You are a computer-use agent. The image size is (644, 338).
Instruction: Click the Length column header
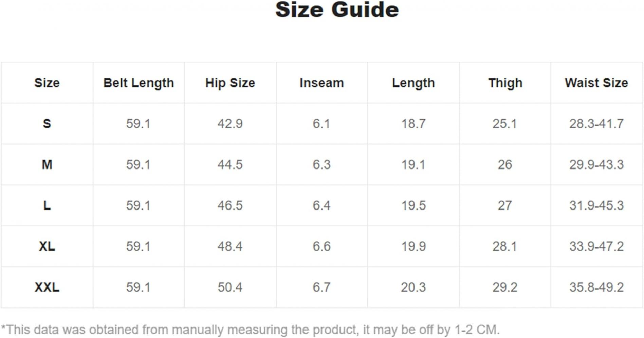413,83
